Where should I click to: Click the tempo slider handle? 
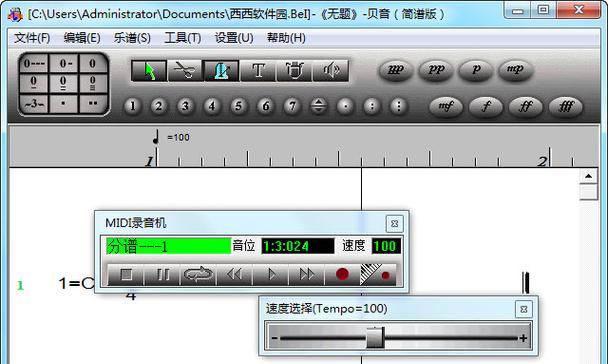coord(375,338)
